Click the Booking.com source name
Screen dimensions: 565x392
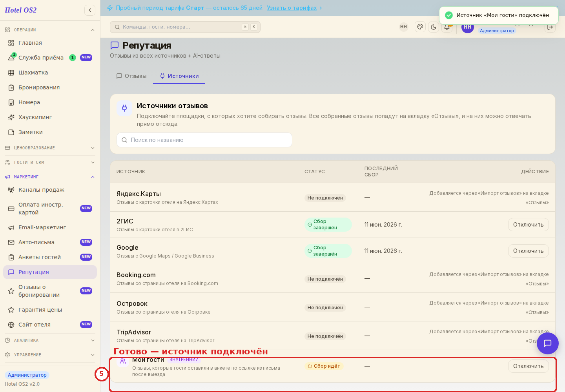pos(136,275)
